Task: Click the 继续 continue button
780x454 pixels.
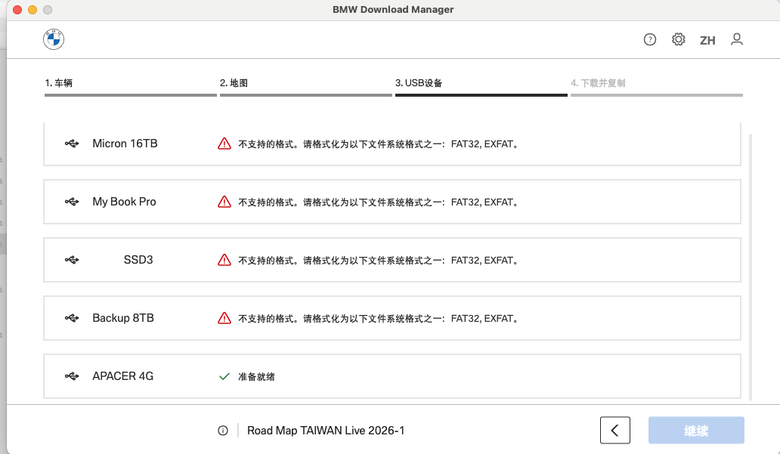Action: pyautogui.click(x=696, y=430)
